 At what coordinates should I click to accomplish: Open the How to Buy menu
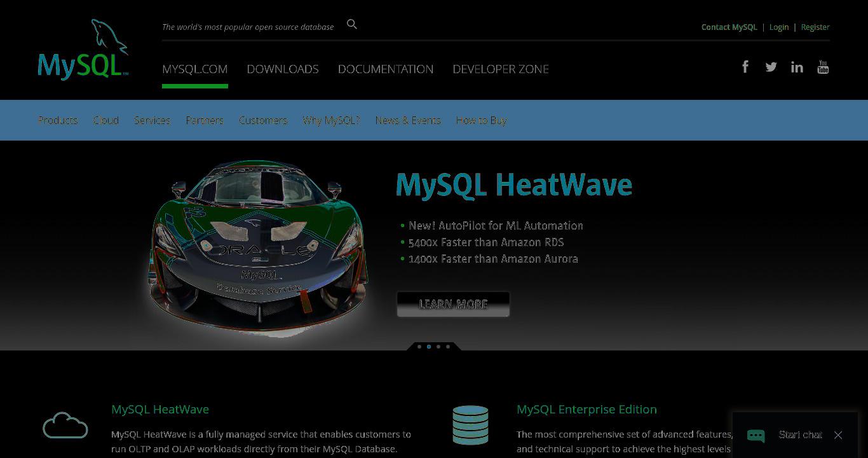coord(481,120)
